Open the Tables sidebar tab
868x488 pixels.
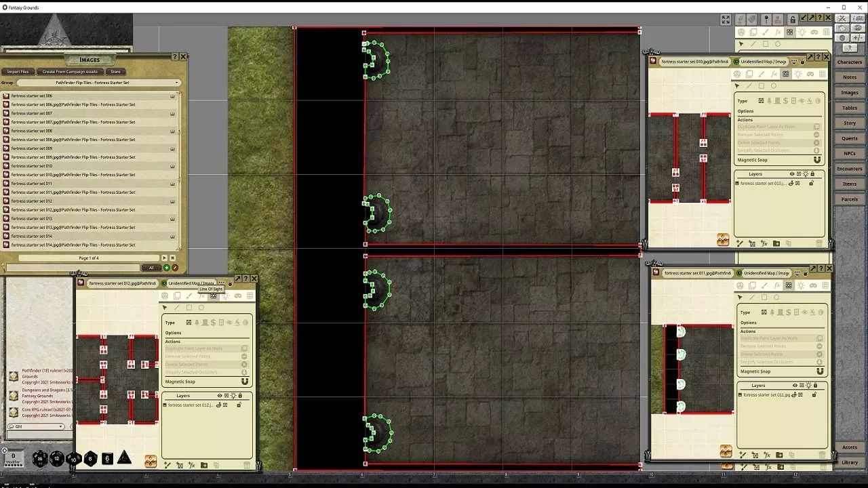849,108
